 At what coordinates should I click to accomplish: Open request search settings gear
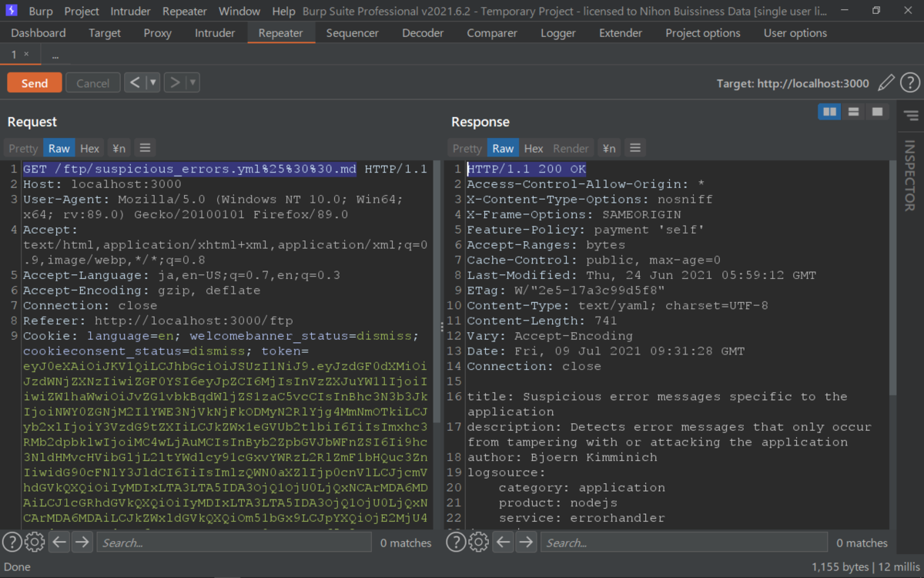coord(35,542)
